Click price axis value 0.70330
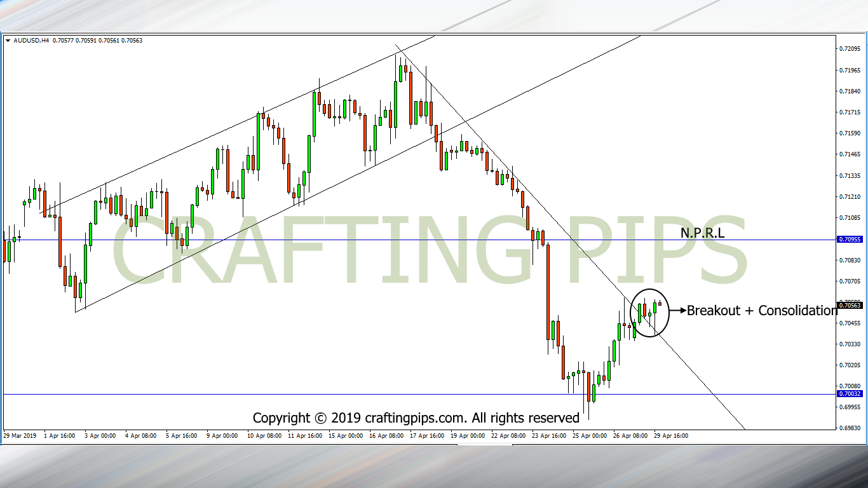The width and height of the screenshot is (868, 488). pyautogui.click(x=850, y=344)
